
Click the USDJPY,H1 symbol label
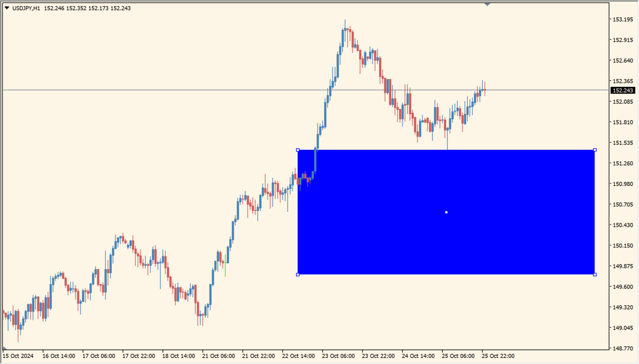pyautogui.click(x=26, y=8)
